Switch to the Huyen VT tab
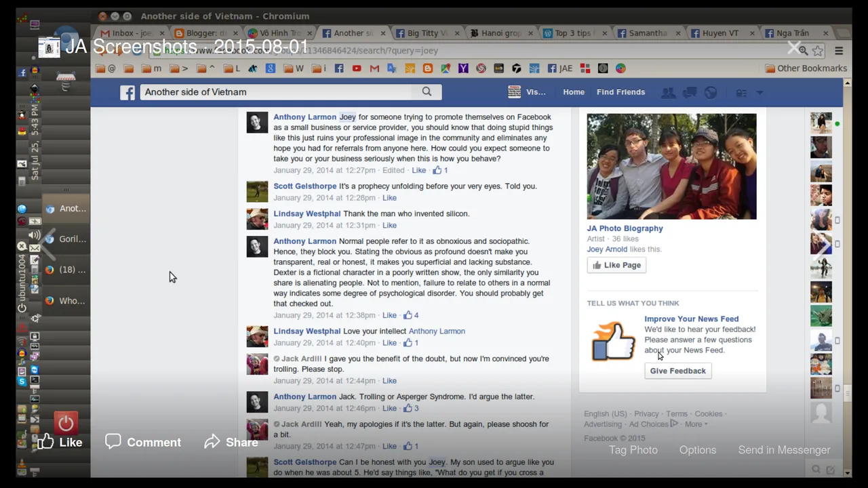The height and width of the screenshot is (488, 868). (724, 33)
